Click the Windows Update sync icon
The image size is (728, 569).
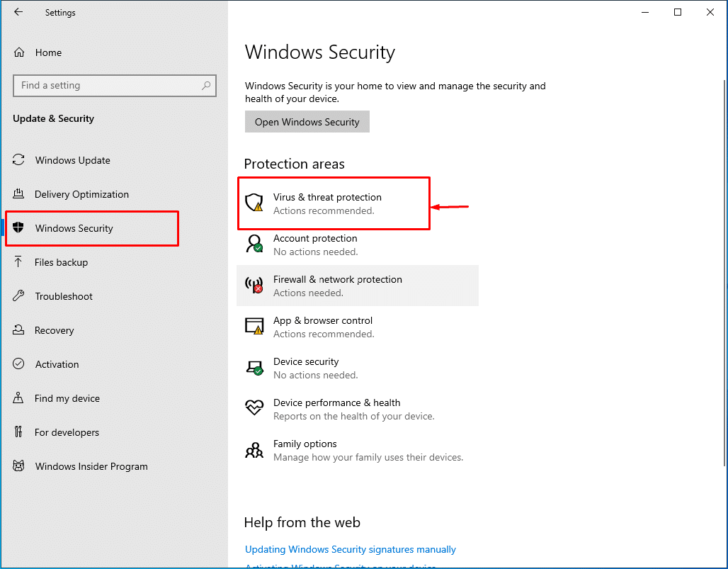click(x=18, y=159)
